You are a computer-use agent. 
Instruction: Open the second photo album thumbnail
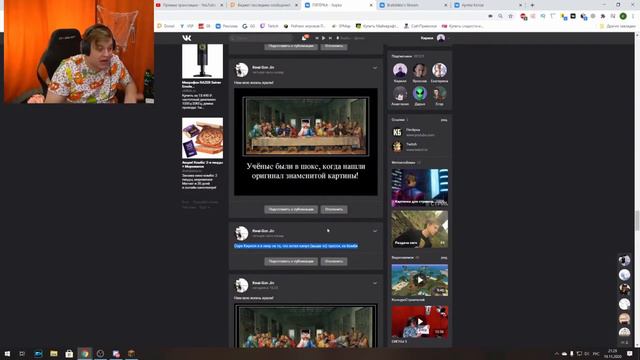(420, 229)
